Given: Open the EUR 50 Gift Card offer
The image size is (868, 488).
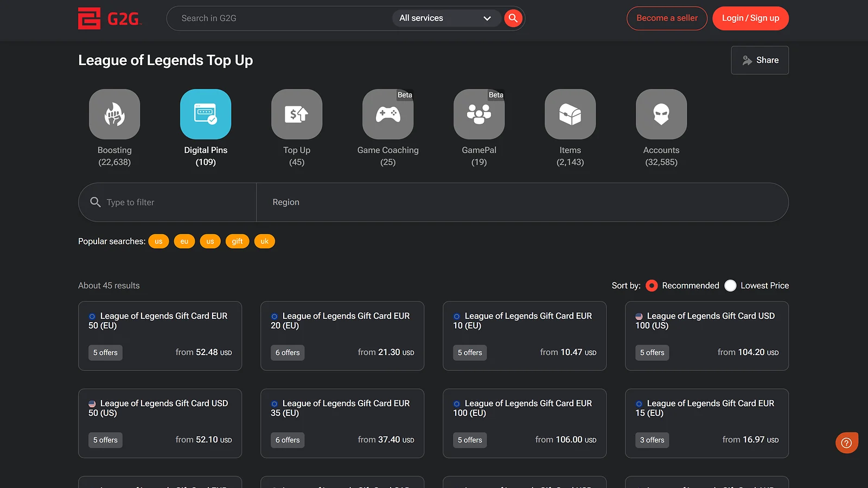Looking at the screenshot, I should click(160, 336).
